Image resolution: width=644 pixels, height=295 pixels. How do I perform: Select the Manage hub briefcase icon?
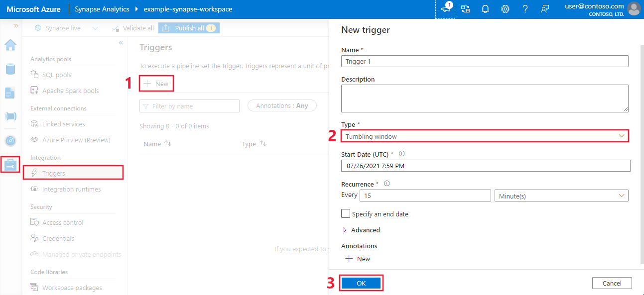(x=10, y=164)
